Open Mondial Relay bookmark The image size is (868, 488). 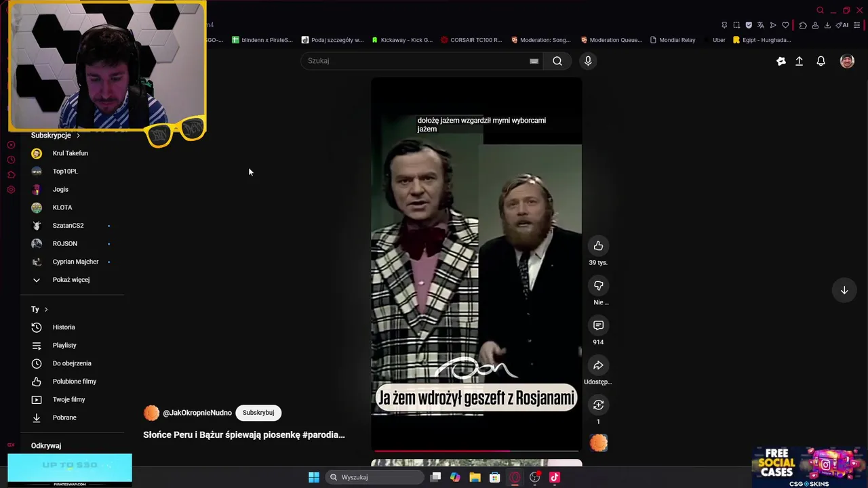[672, 40]
